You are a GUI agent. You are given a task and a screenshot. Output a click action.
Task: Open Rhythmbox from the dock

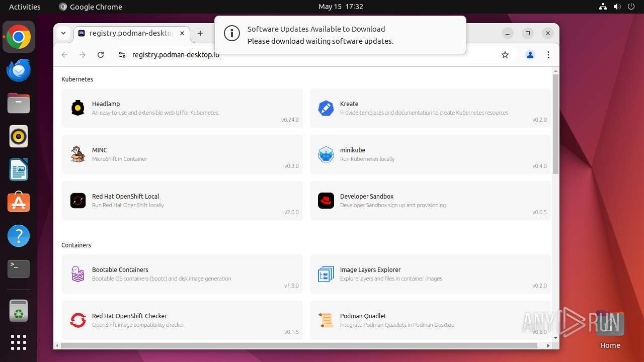tap(19, 137)
